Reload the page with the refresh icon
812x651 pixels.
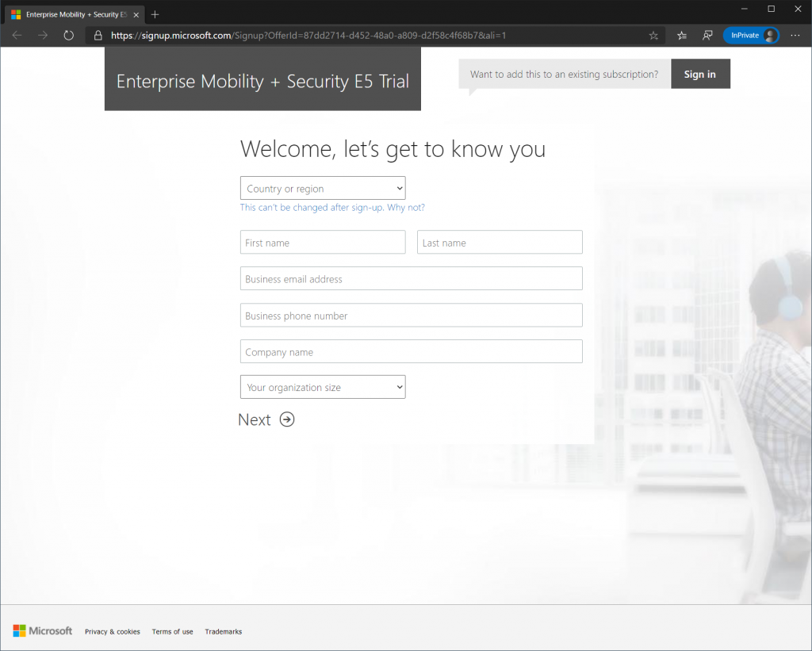[x=68, y=35]
